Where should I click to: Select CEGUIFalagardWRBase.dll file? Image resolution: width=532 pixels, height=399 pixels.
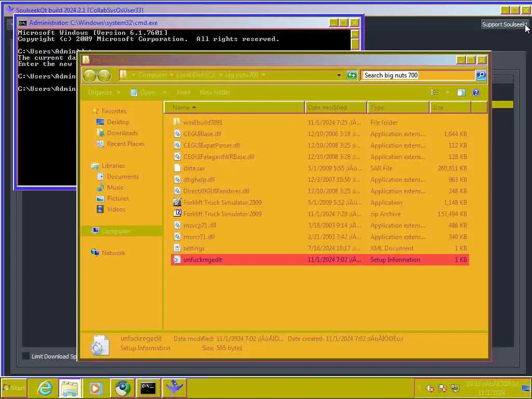(320, 157)
